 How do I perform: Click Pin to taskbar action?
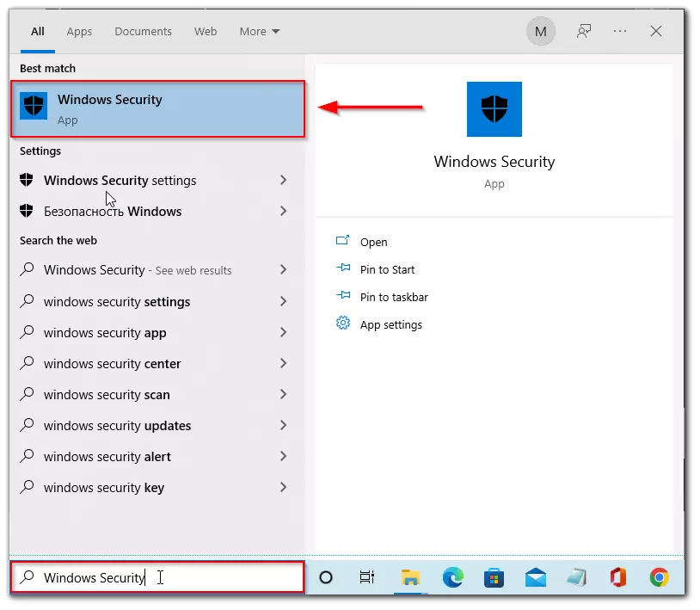click(x=394, y=298)
